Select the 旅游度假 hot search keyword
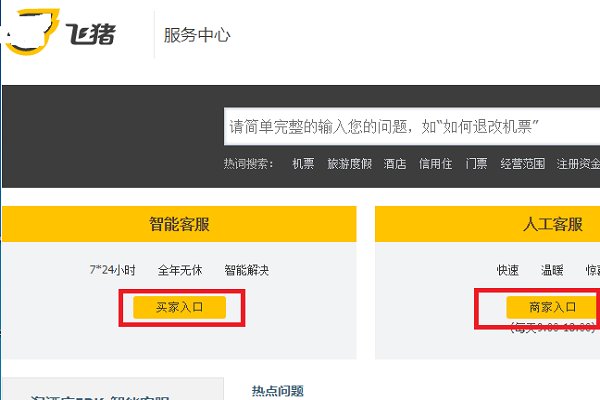This screenshot has width=600, height=400. click(x=349, y=164)
